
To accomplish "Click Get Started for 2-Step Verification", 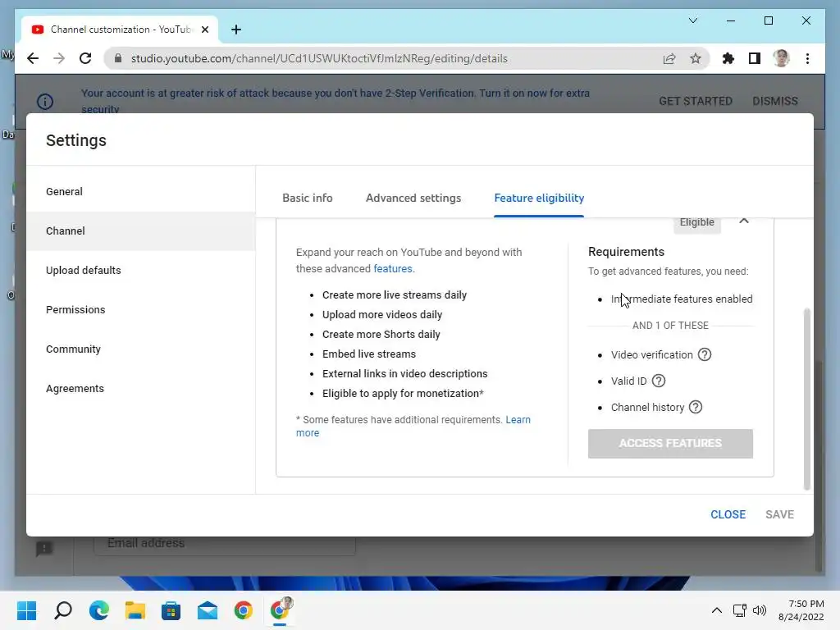I will pyautogui.click(x=696, y=101).
